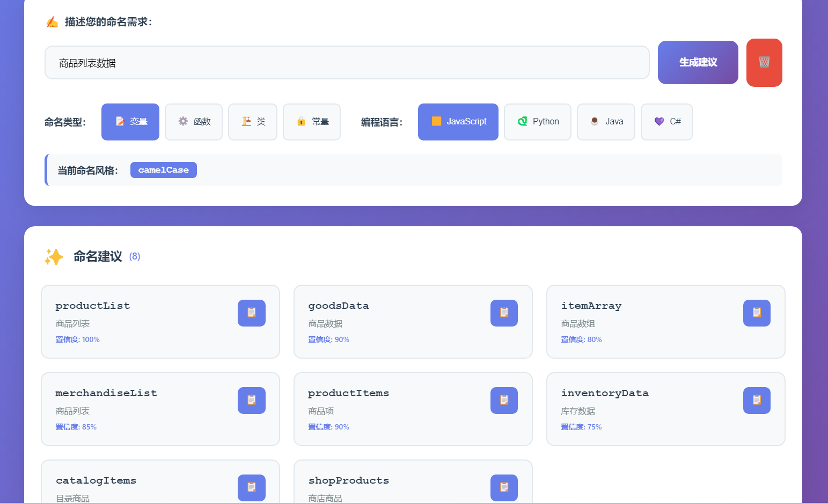Choose Java as programming language
This screenshot has height=504, width=828.
point(606,122)
